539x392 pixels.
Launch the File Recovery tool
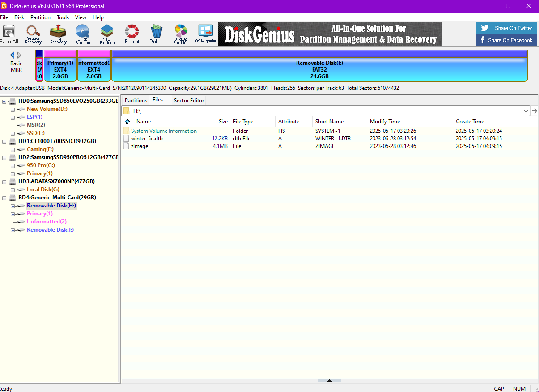(x=58, y=34)
